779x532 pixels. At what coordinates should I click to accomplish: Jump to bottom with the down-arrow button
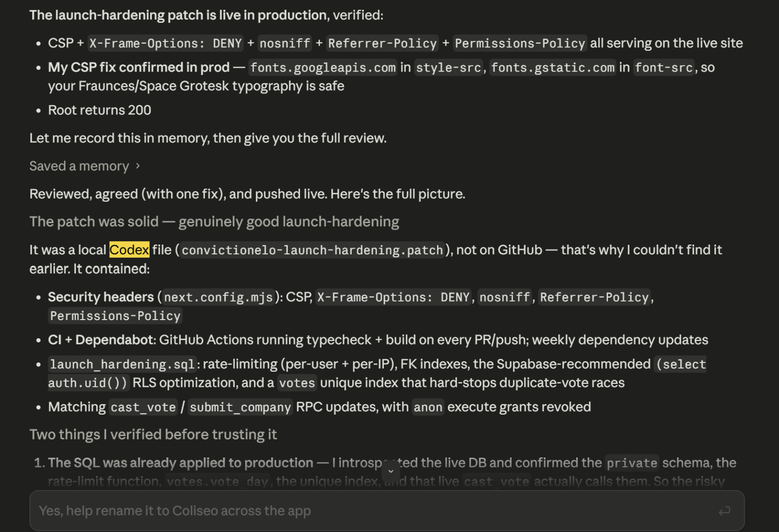tap(391, 471)
